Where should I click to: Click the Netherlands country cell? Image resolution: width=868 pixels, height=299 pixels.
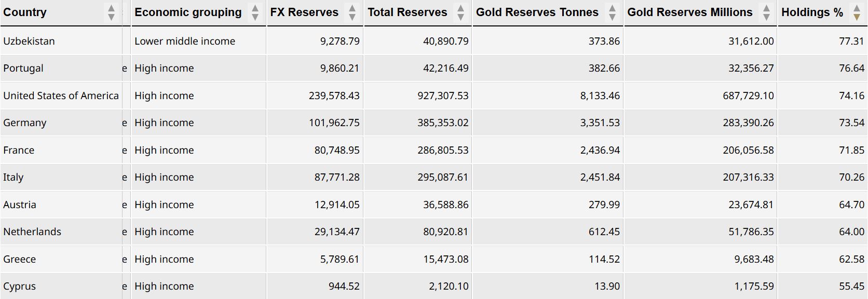tap(32, 232)
